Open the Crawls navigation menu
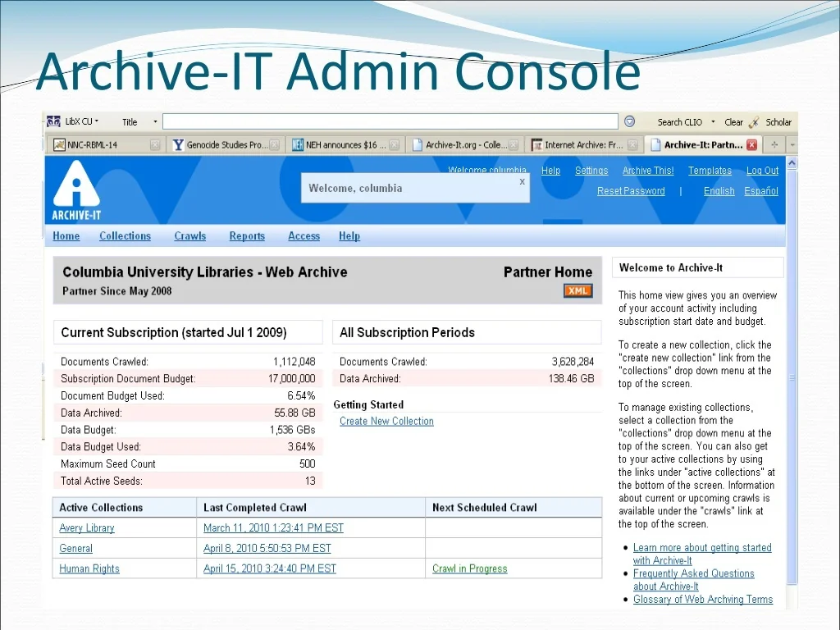This screenshot has height=630, width=840. [189, 236]
